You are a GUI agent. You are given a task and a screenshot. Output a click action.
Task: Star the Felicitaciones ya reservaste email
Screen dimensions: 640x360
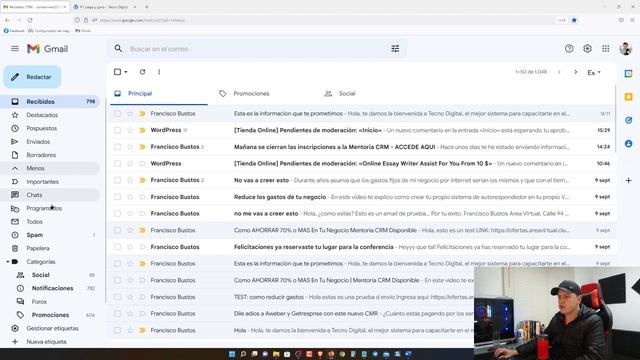coord(130,247)
